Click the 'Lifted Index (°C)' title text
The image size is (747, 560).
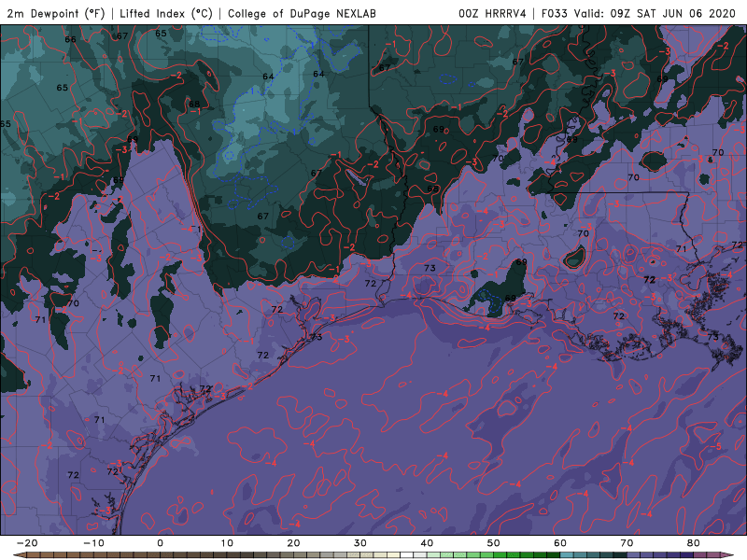point(166,13)
